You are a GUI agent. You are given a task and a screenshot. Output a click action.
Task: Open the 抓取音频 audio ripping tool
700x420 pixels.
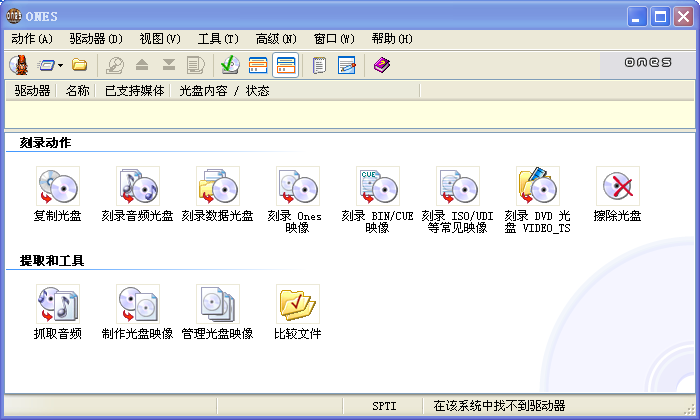pyautogui.click(x=57, y=304)
